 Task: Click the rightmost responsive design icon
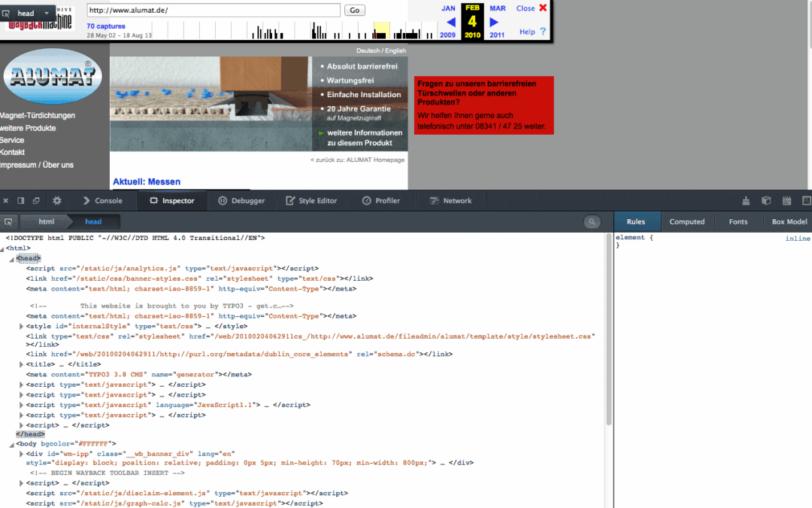point(806,201)
